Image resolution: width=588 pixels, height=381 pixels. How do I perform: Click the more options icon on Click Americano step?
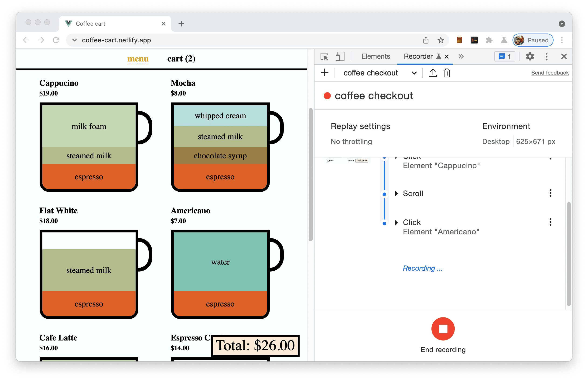(550, 222)
